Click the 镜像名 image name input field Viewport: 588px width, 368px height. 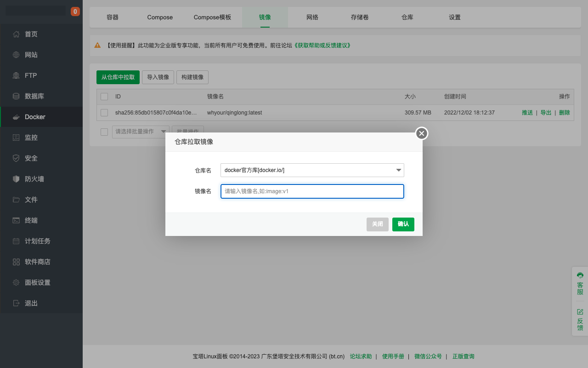[312, 191]
